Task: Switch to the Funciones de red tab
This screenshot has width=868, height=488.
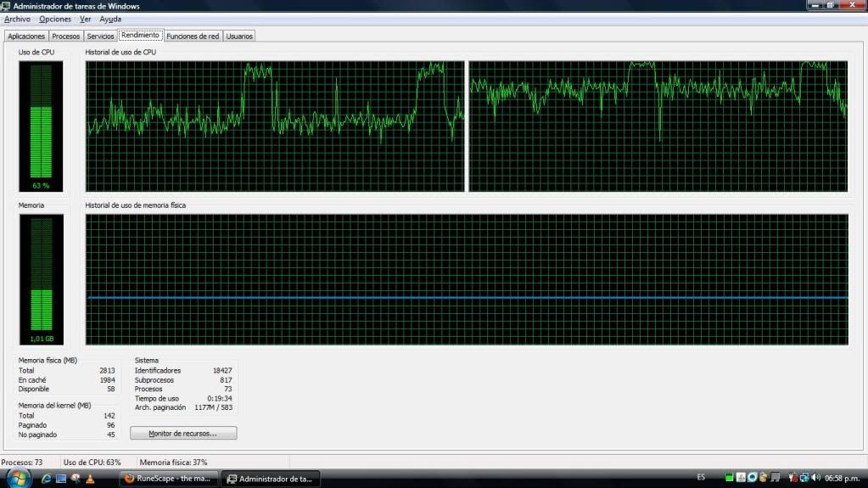Action: pos(193,36)
